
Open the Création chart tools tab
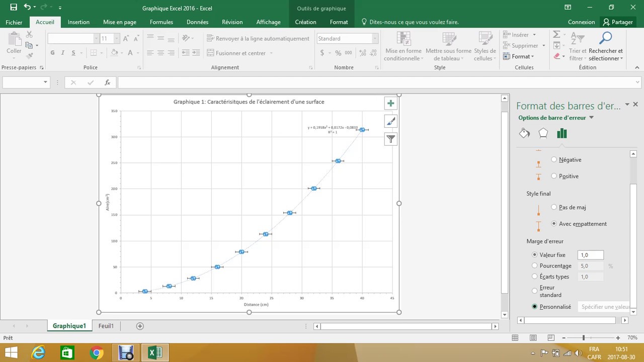[305, 22]
